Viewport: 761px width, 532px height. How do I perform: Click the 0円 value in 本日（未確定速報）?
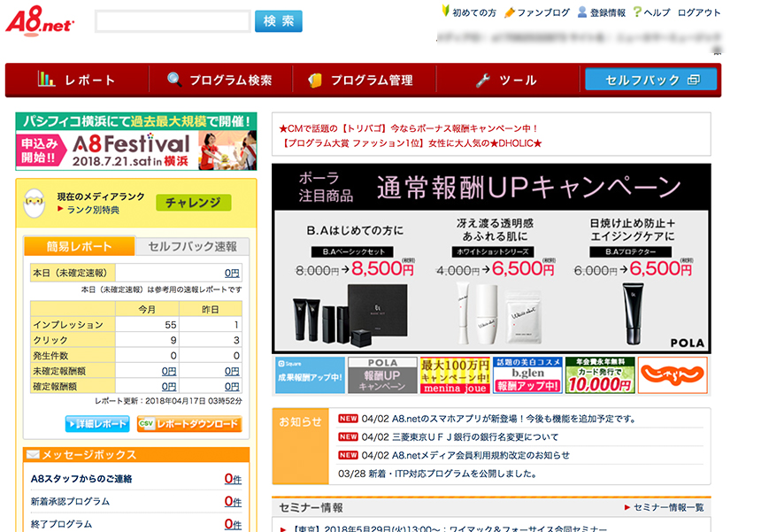coord(232,273)
